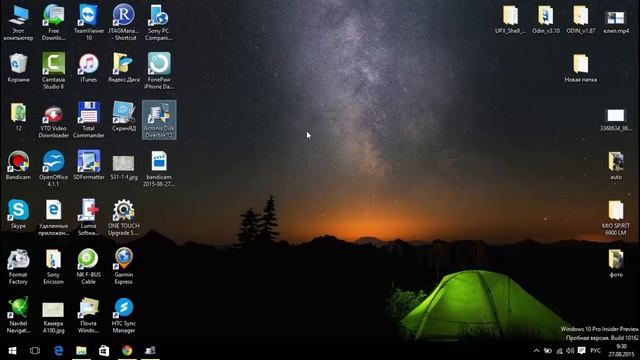This screenshot has width=640, height=360.
Task: Select ONE TOUCH Upgrade S shortcut
Action: (x=124, y=218)
